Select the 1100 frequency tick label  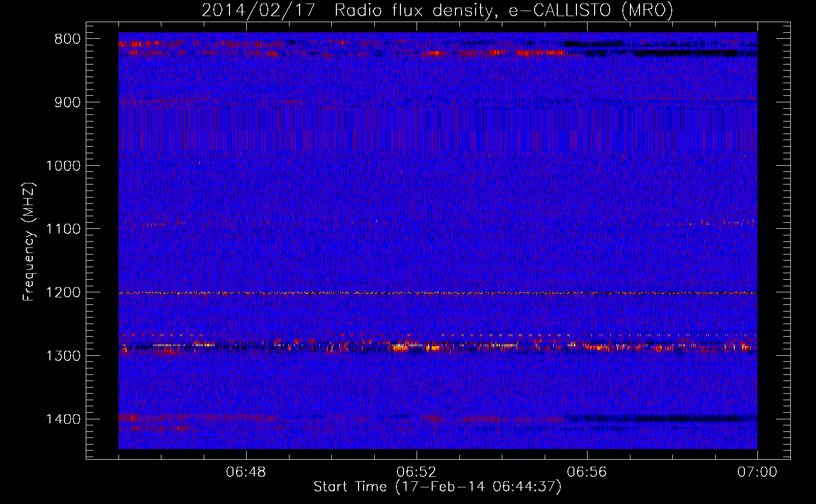coord(63,229)
